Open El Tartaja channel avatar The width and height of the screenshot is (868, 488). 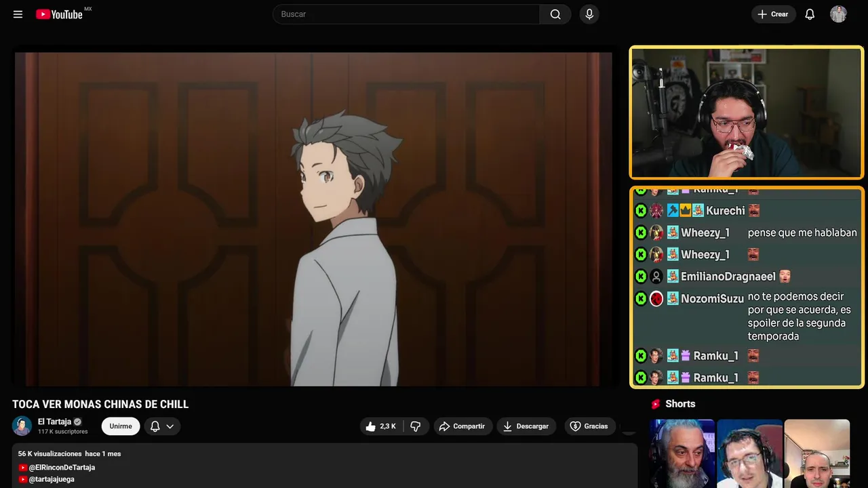(x=22, y=426)
